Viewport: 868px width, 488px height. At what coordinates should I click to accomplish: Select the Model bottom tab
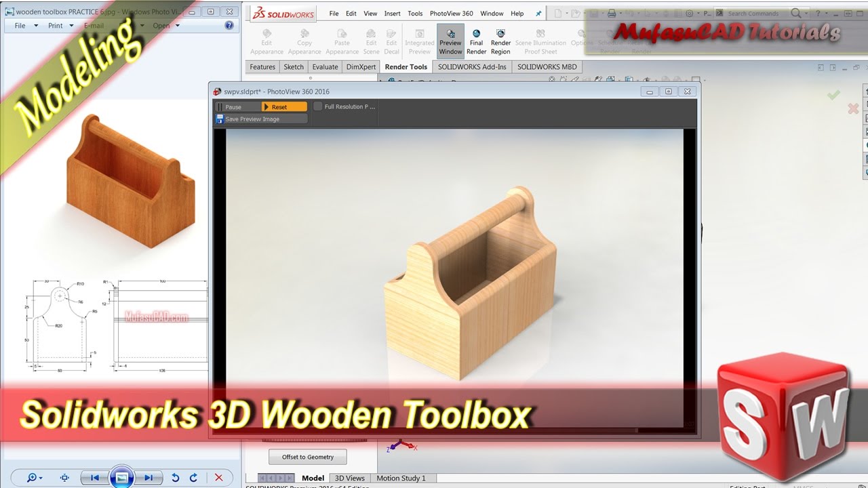pos(313,478)
